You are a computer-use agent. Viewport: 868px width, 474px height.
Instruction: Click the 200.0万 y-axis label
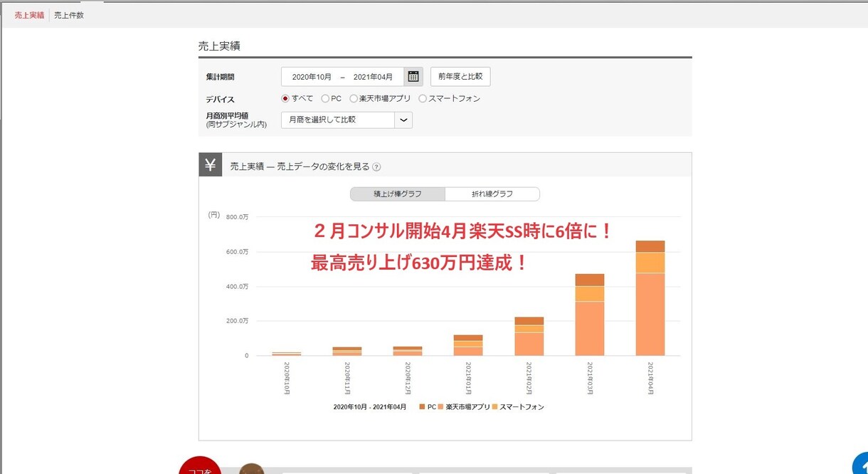pos(238,321)
